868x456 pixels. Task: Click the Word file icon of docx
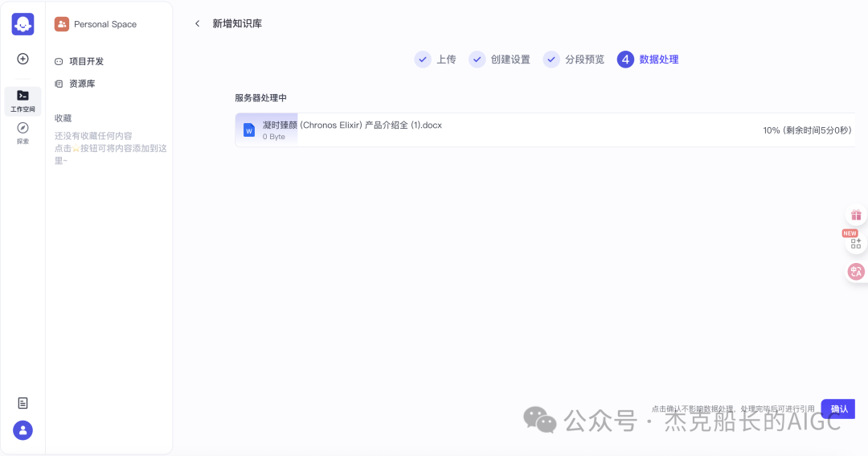(x=249, y=130)
